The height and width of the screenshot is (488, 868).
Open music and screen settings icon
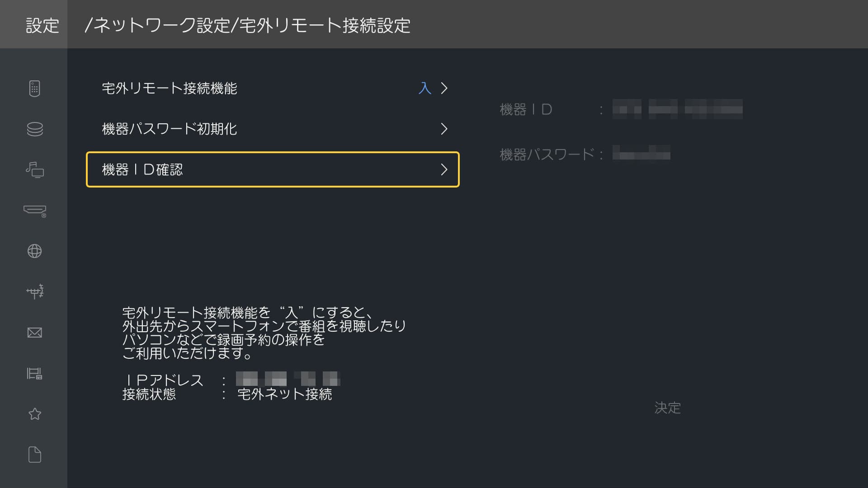(x=34, y=170)
